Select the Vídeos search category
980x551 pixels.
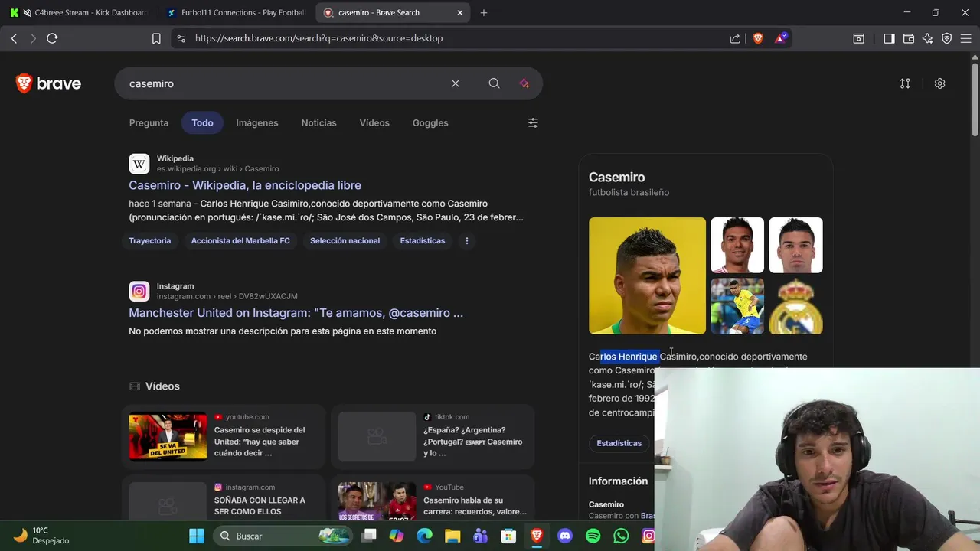pyautogui.click(x=374, y=122)
